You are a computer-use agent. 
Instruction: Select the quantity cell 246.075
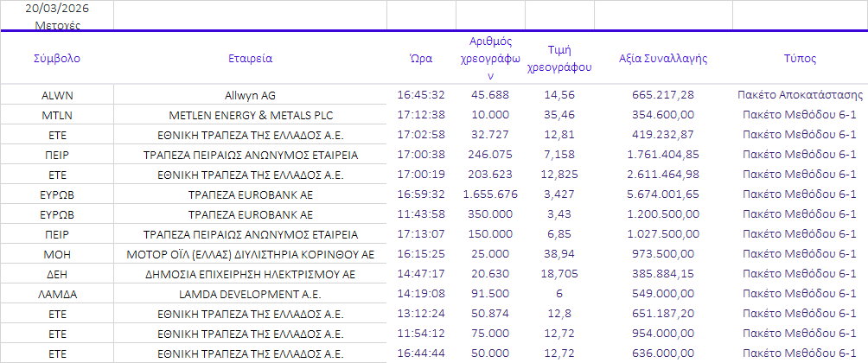490,155
